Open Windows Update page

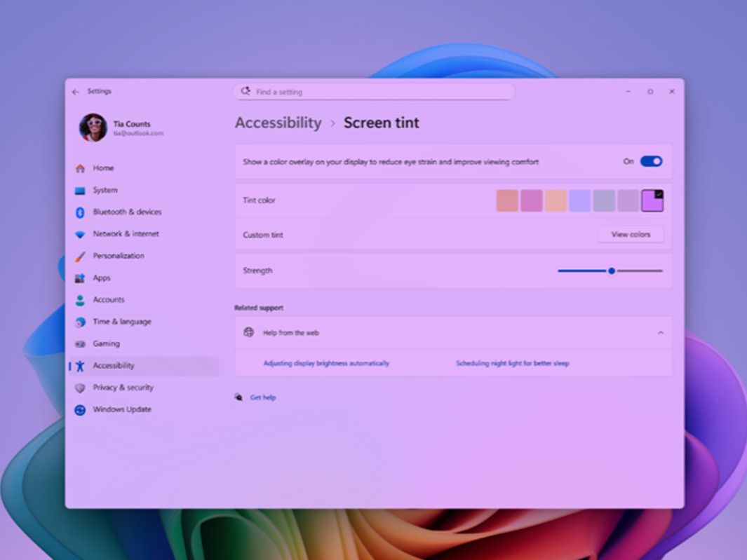click(x=143, y=409)
